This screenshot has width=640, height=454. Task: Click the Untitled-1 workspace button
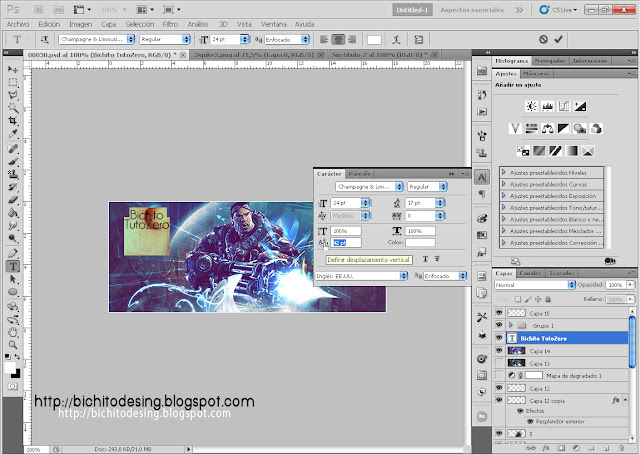(x=412, y=10)
